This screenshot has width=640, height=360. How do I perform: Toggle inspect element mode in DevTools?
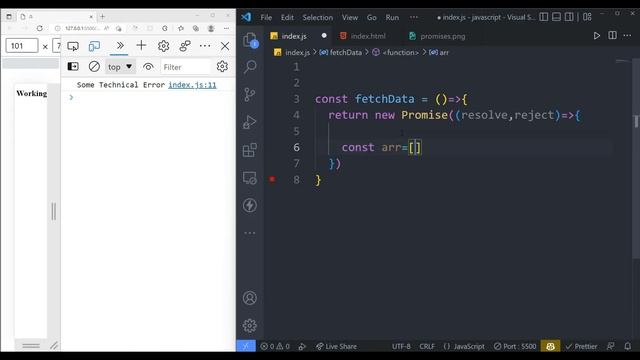point(73,46)
